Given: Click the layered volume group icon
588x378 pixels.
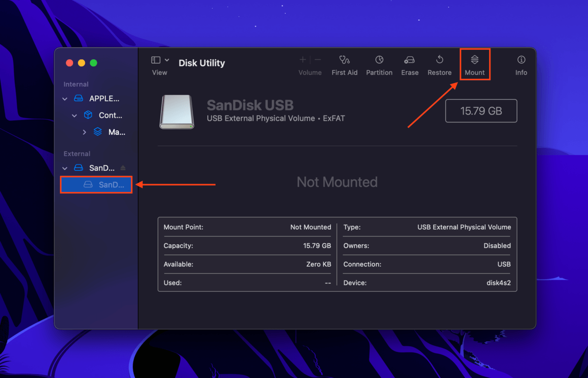Looking at the screenshot, I should 98,132.
